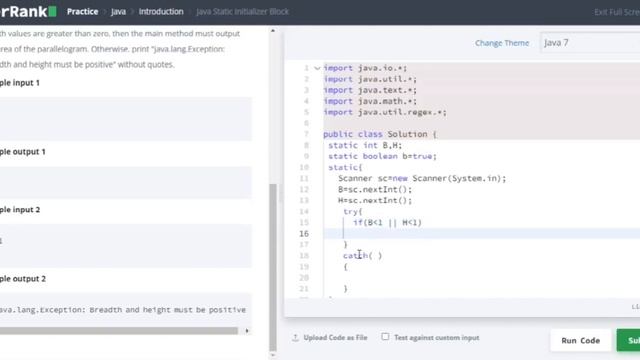This screenshot has width=640, height=360.
Task: Click 'import java.io.*;' line
Action: [x=365, y=68]
